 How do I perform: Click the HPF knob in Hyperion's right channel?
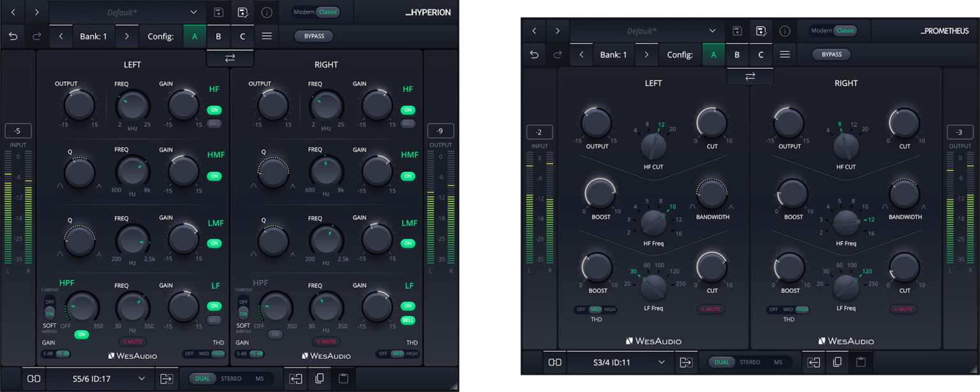click(276, 307)
